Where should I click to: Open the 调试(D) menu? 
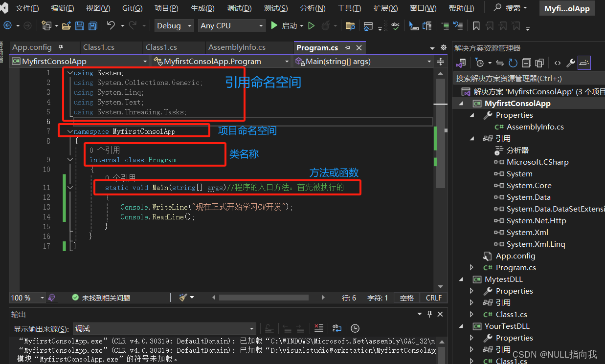[x=239, y=8]
